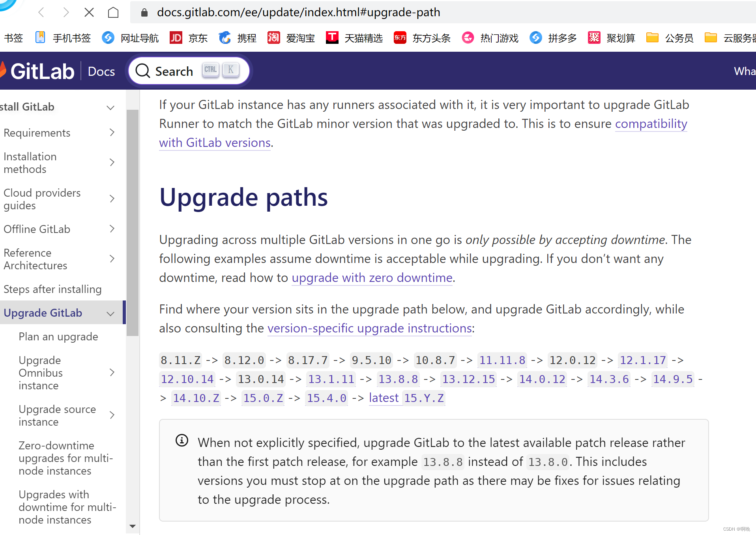
Task: Click the padlock site security icon
Action: (144, 13)
